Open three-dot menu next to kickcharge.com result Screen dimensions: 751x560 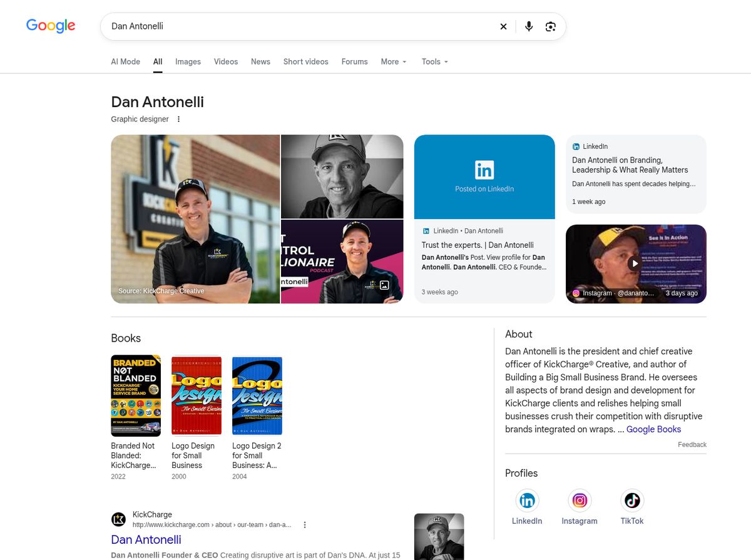[x=305, y=525]
